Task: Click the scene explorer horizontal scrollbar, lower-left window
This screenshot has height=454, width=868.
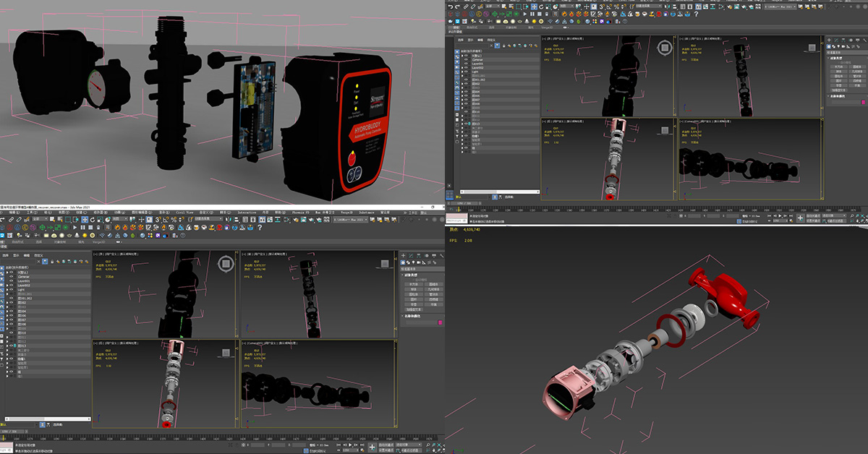Action: [x=47, y=419]
